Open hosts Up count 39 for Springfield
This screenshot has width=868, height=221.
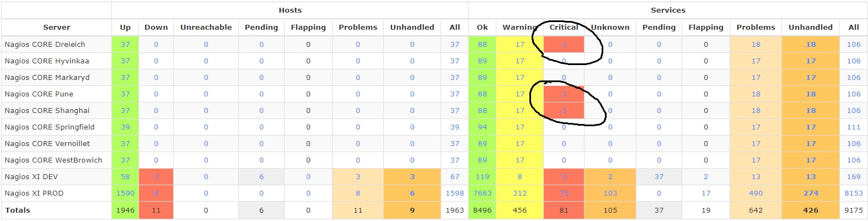click(125, 127)
